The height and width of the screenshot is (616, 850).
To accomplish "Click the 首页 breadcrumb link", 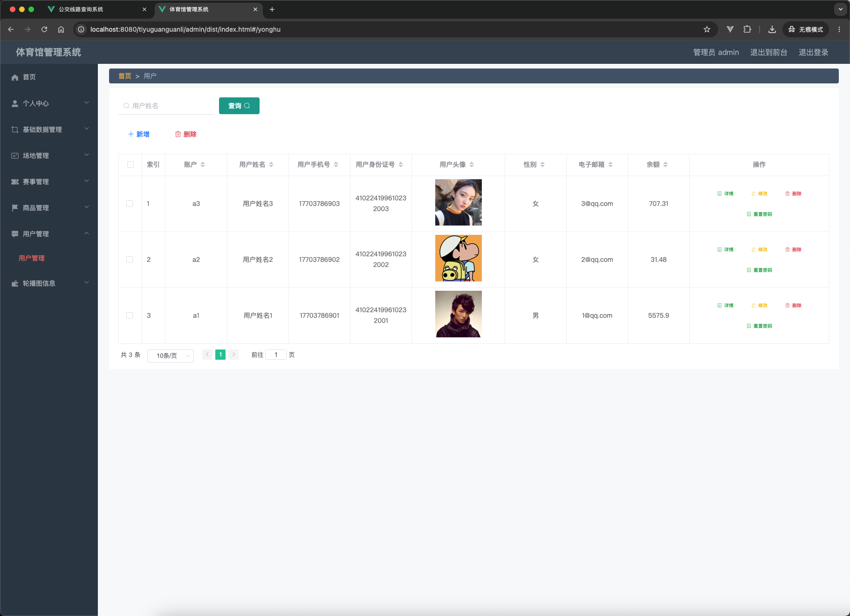I will 125,76.
